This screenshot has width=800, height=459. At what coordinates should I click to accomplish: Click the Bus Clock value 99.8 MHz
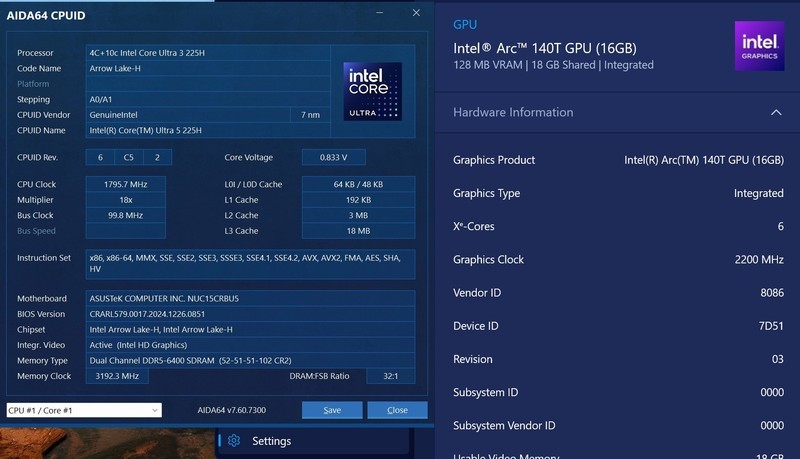tap(126, 215)
